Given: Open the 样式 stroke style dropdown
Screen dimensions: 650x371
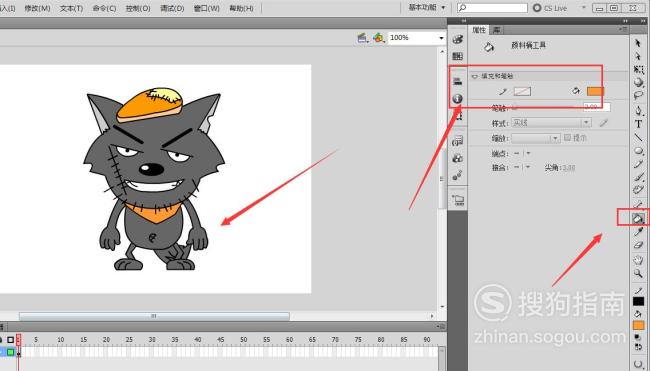Looking at the screenshot, I should pos(551,123).
